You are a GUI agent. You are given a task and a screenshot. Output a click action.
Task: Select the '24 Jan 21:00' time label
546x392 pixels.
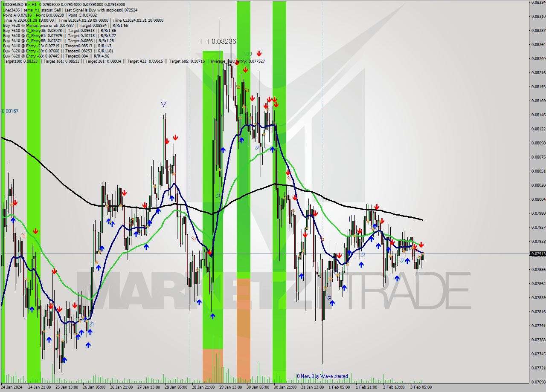(x=40, y=387)
